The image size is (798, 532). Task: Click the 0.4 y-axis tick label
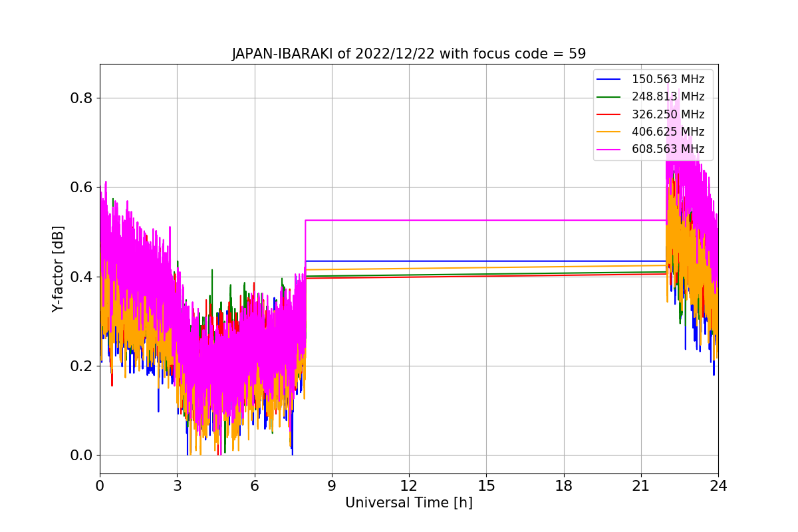click(81, 277)
